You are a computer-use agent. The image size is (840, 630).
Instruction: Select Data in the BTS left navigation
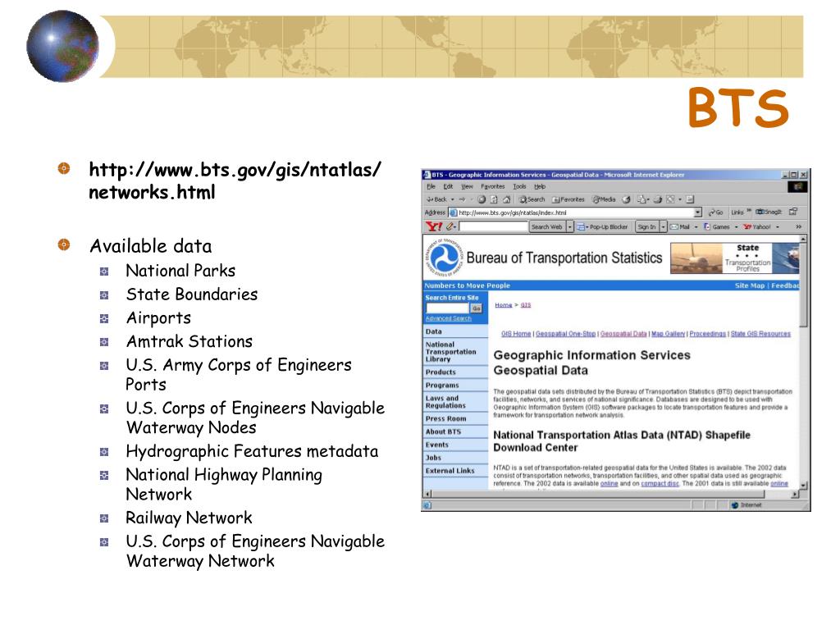coord(433,331)
